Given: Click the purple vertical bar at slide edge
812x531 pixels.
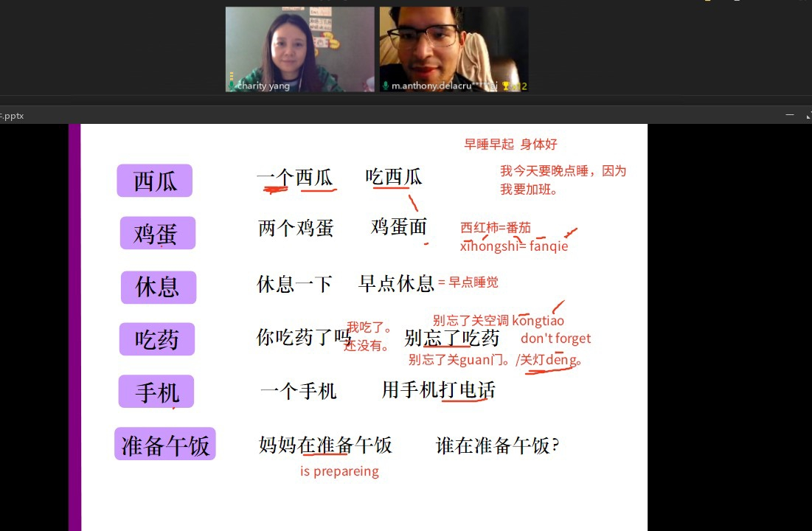Looking at the screenshot, I should [x=75, y=327].
